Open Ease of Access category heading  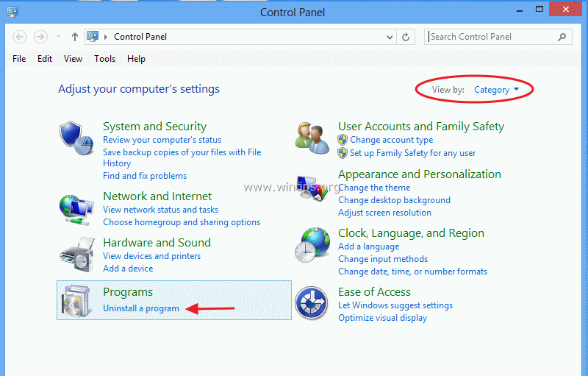(x=374, y=292)
